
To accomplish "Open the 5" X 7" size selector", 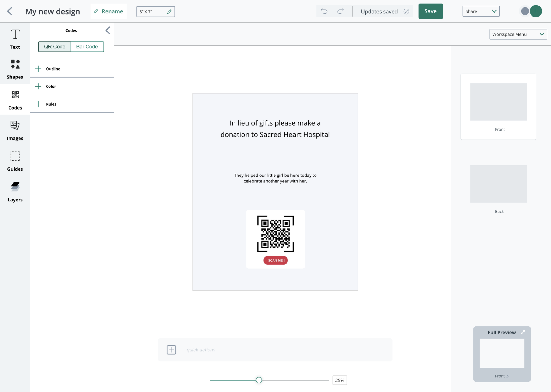I will pyautogui.click(x=156, y=12).
